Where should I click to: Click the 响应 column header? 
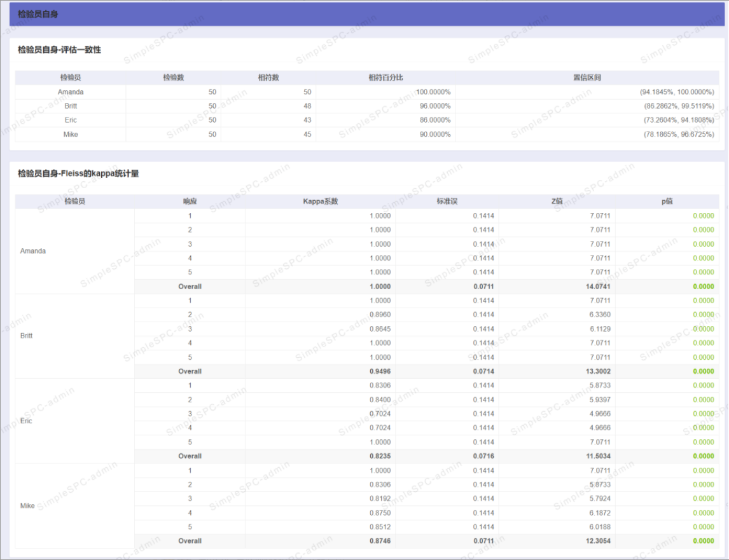(x=190, y=201)
